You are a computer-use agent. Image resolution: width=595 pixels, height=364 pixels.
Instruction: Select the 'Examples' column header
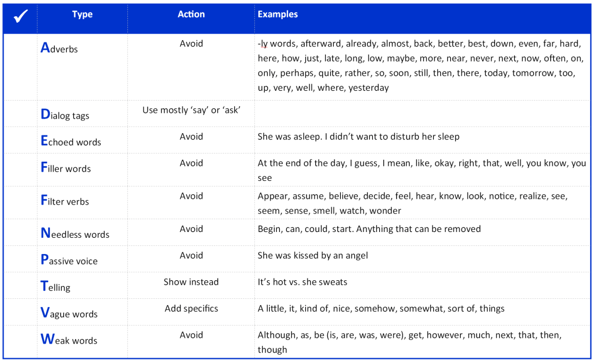click(277, 15)
